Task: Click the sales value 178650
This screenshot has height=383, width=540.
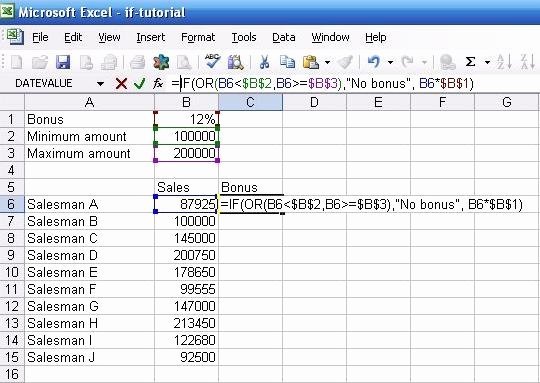Action: coord(186,272)
